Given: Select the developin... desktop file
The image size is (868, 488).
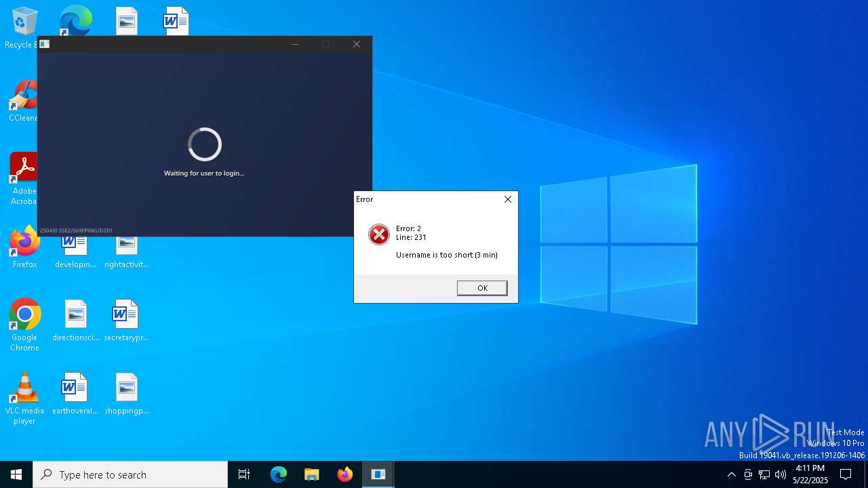Looking at the screenshot, I should 75,253.
